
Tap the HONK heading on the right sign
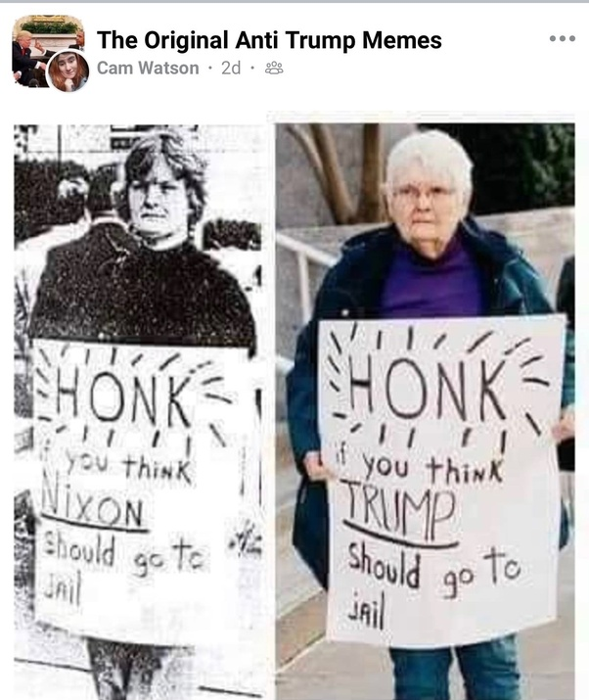pyautogui.click(x=430, y=391)
